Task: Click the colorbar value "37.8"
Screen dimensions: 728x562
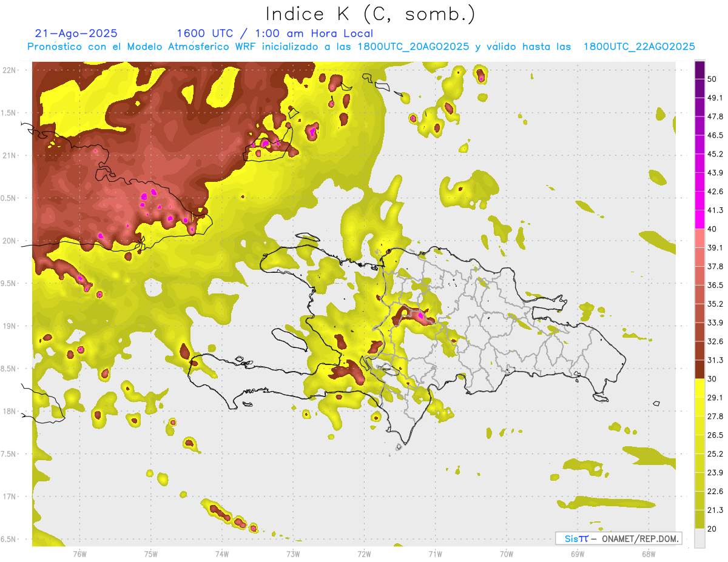Action: coord(715,267)
